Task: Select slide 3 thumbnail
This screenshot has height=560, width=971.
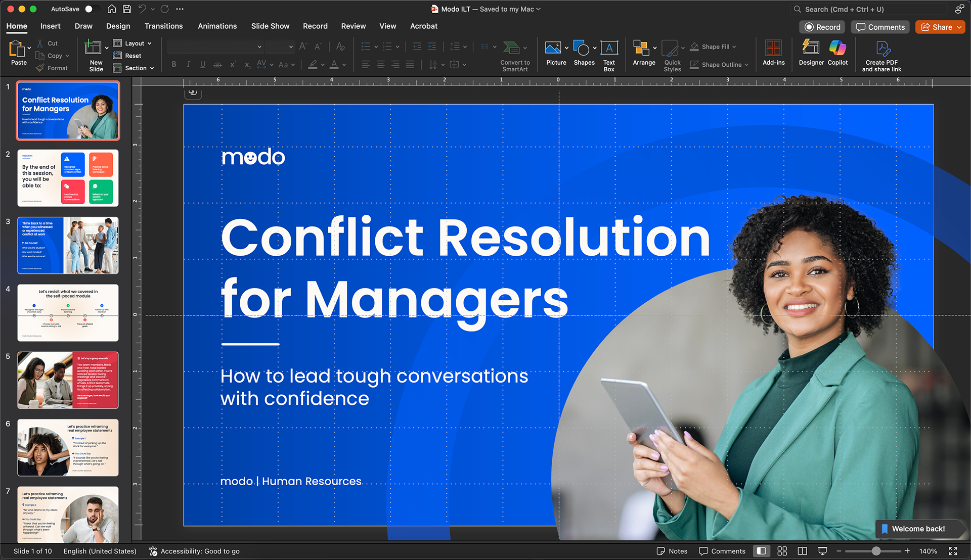Action: [x=68, y=246]
